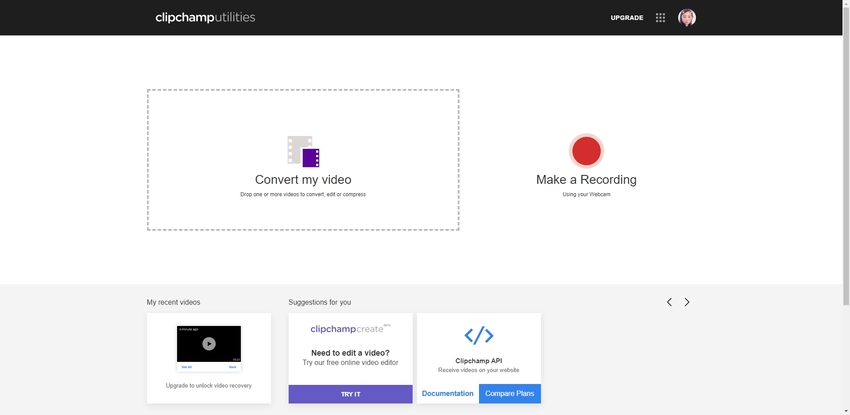
Task: Click 'Clipchamp API' card title
Action: [x=479, y=361]
